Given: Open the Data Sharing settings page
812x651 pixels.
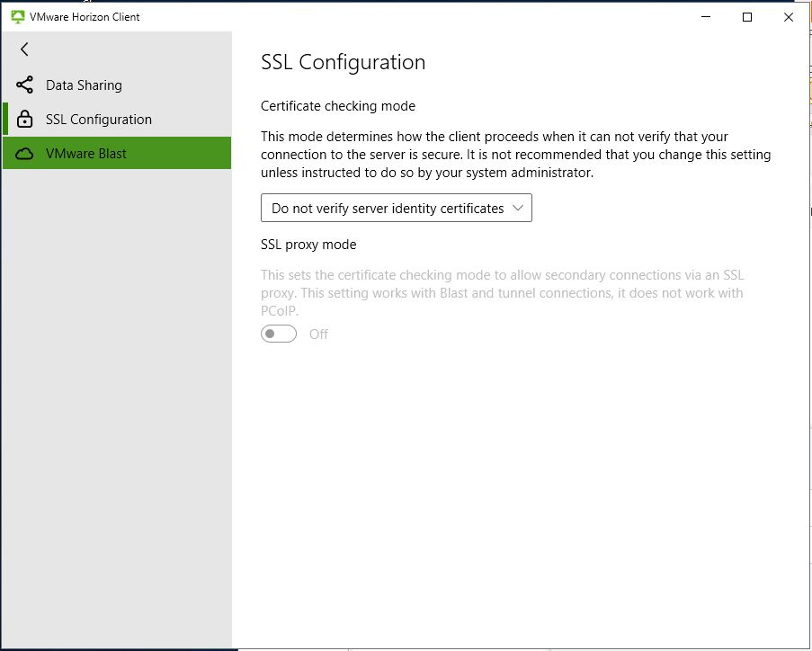Looking at the screenshot, I should (x=84, y=85).
